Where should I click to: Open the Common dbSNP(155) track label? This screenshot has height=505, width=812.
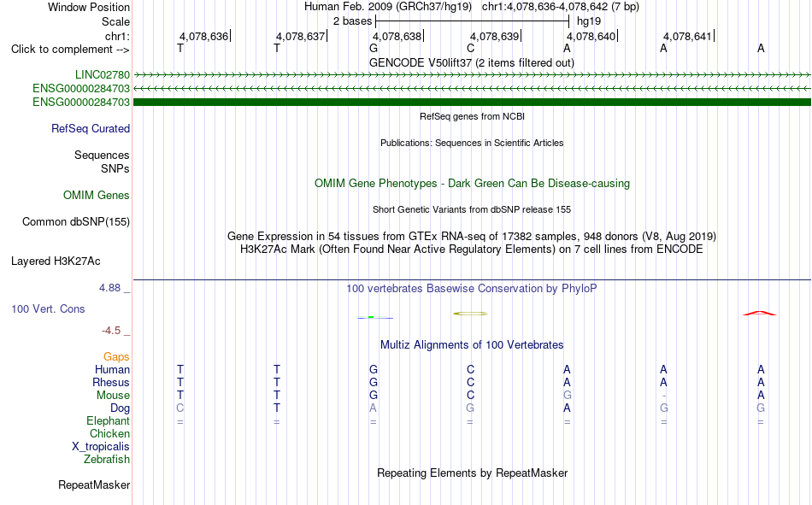[x=76, y=221]
